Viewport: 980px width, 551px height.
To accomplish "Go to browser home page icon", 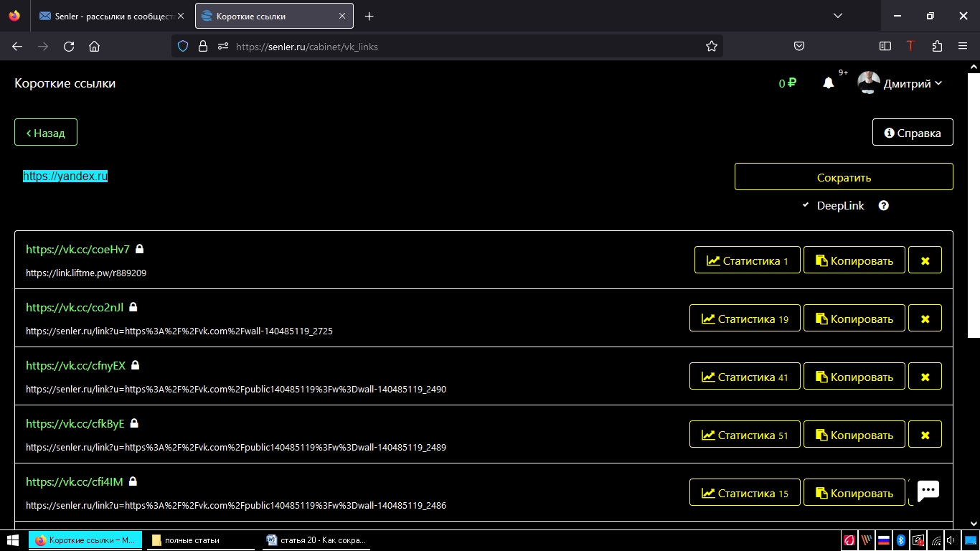I will pyautogui.click(x=94, y=46).
